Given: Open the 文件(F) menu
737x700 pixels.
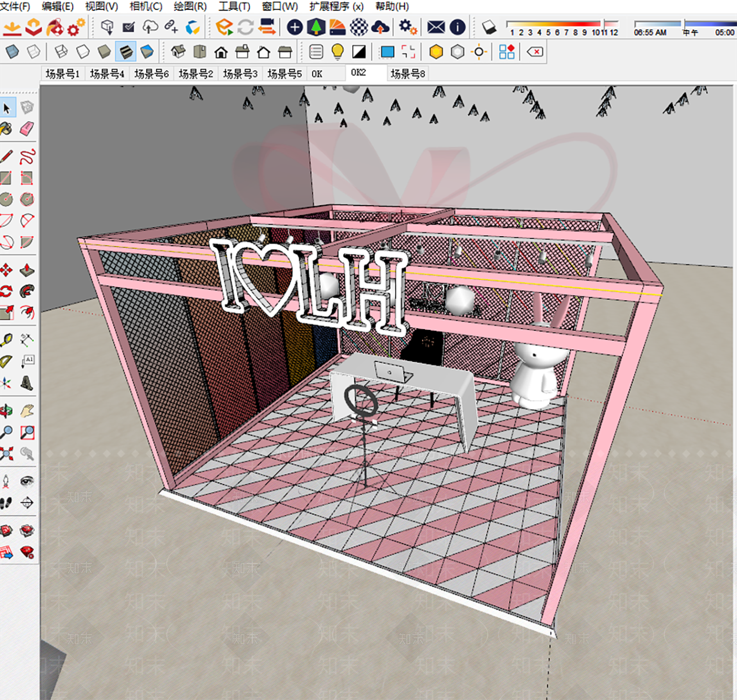Looking at the screenshot, I should point(15,6).
